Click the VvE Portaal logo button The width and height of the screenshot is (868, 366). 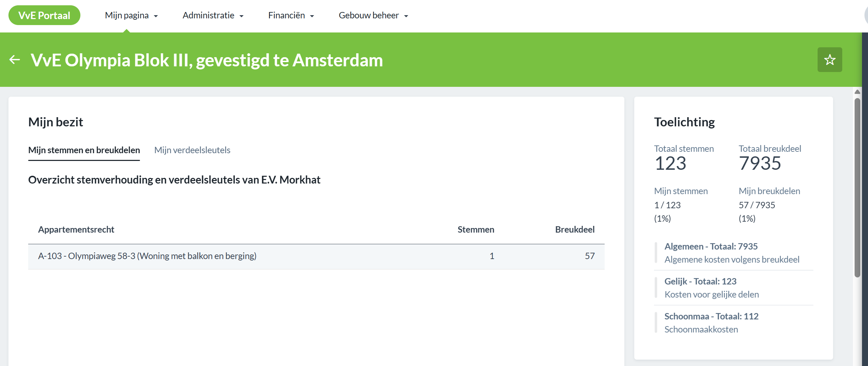44,15
